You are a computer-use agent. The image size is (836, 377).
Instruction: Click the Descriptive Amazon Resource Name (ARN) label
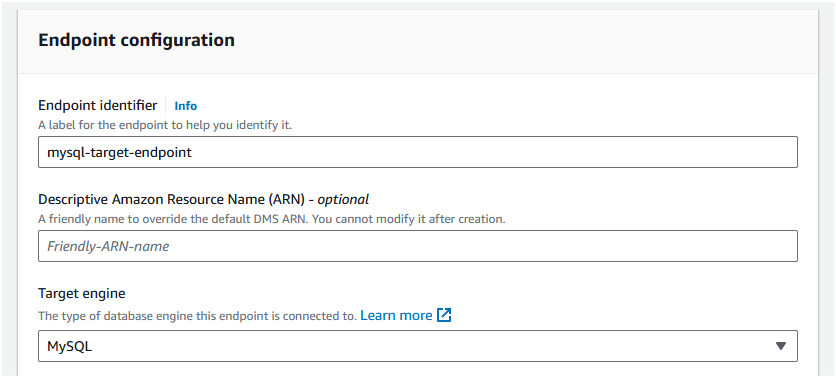[x=204, y=199]
